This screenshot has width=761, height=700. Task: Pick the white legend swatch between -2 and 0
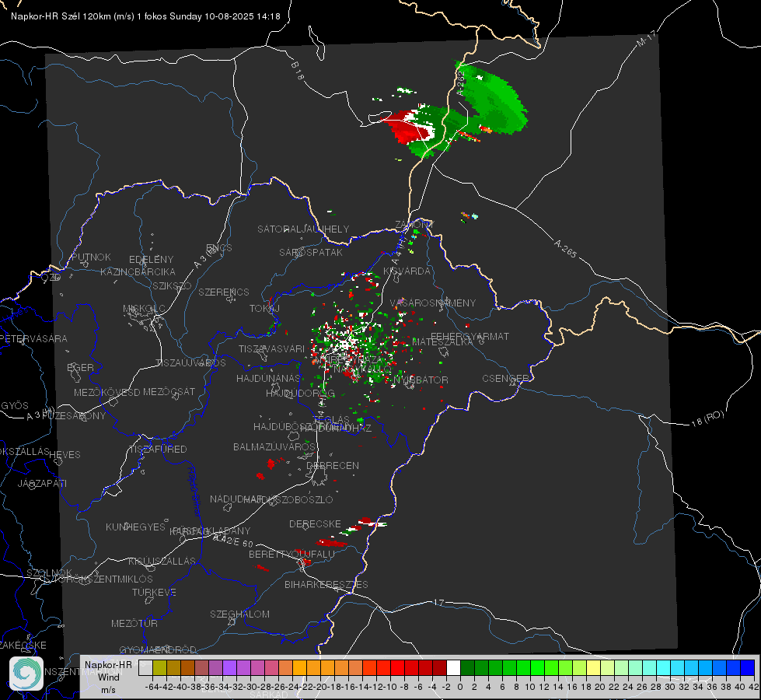click(453, 667)
